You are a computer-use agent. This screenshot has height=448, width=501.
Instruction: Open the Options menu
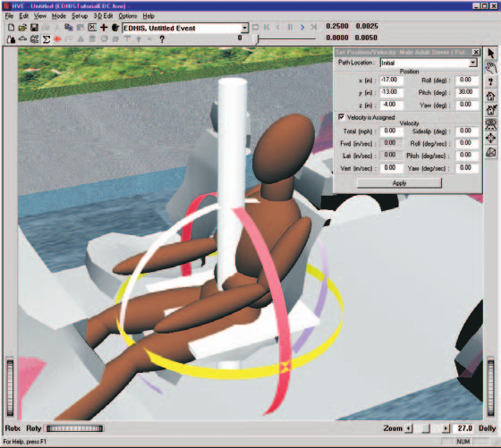128,16
